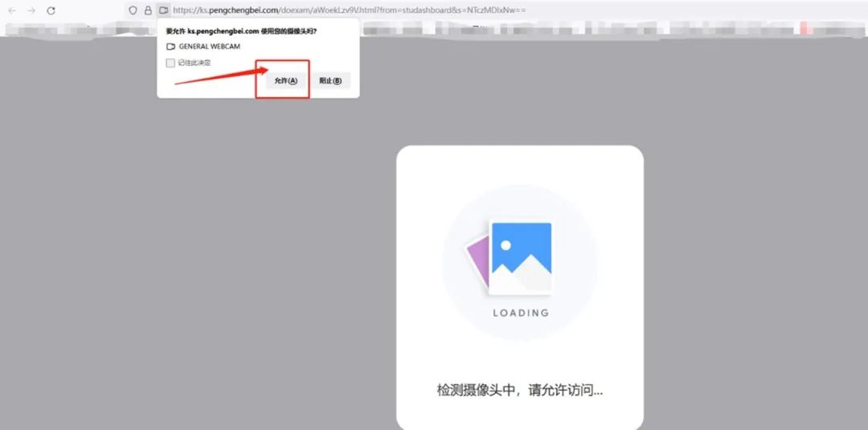This screenshot has height=430, width=868.
Task: Click the webcam icon beside GENERAL WEBCAM
Action: pyautogui.click(x=171, y=47)
